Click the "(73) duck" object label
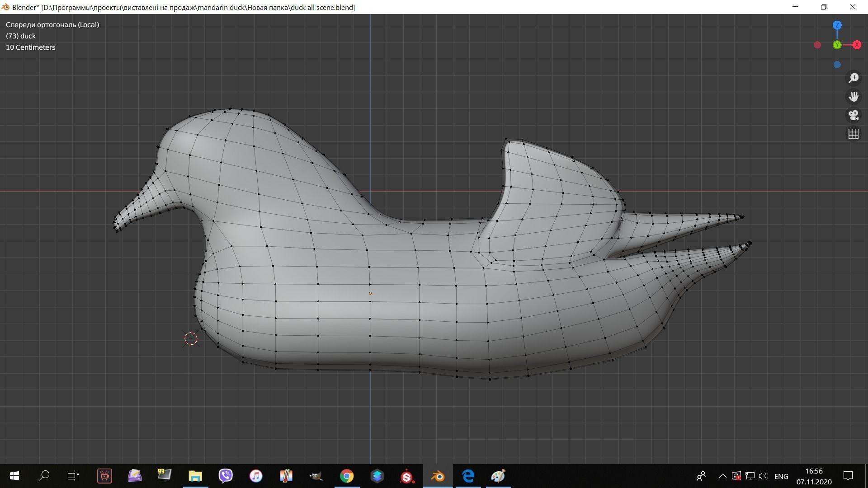This screenshot has height=488, width=868. point(21,36)
